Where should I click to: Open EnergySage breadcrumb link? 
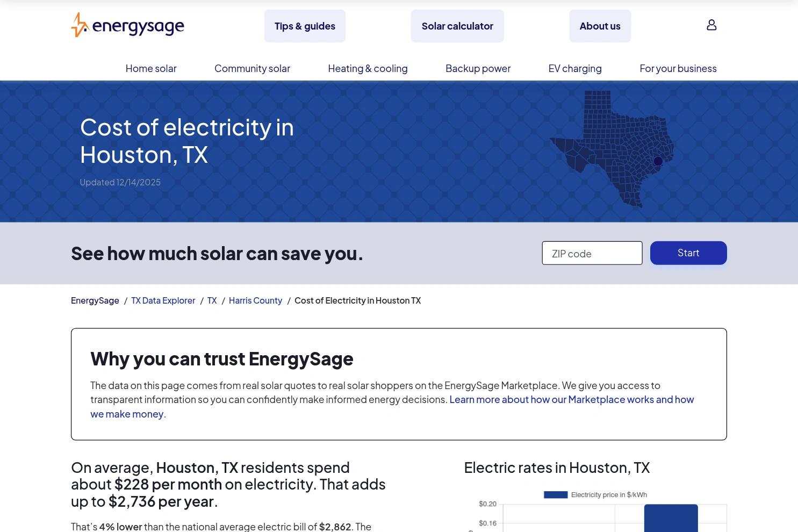(x=95, y=300)
